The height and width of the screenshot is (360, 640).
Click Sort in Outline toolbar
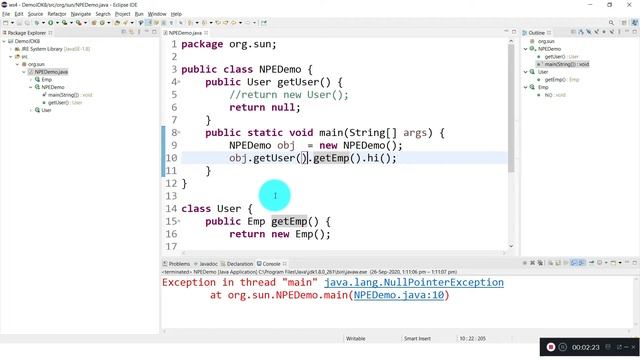pos(581,32)
